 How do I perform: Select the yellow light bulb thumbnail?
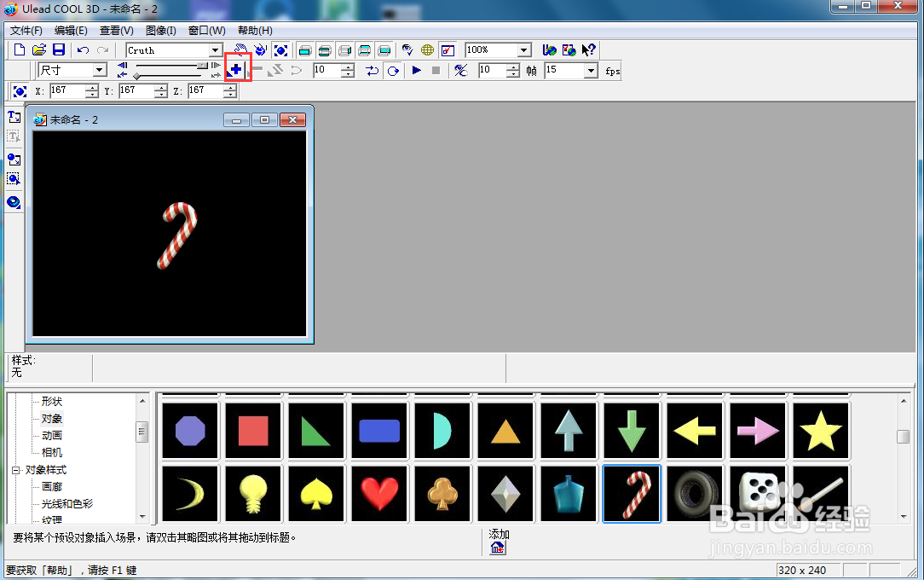(x=253, y=493)
